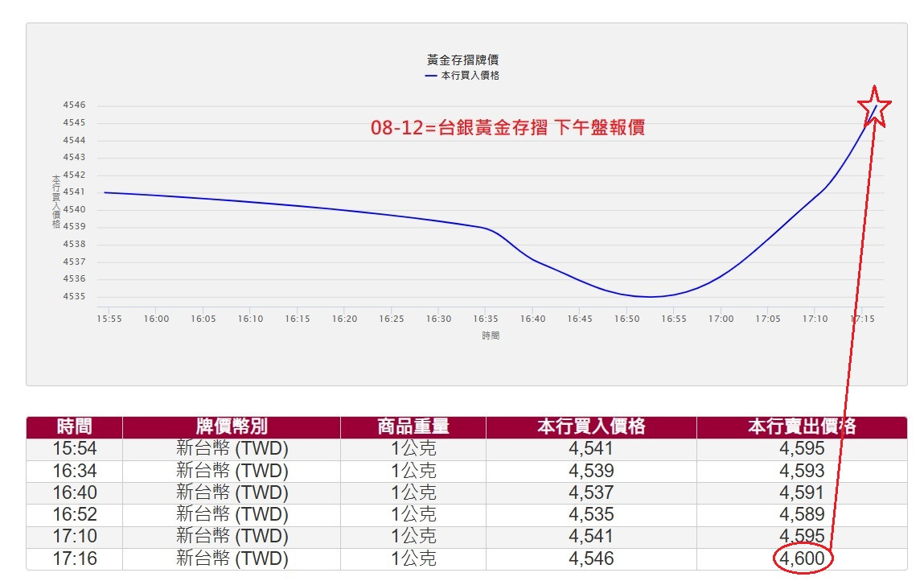Click 1公克 in 17:10 row
The image size is (924, 581).
point(413,536)
